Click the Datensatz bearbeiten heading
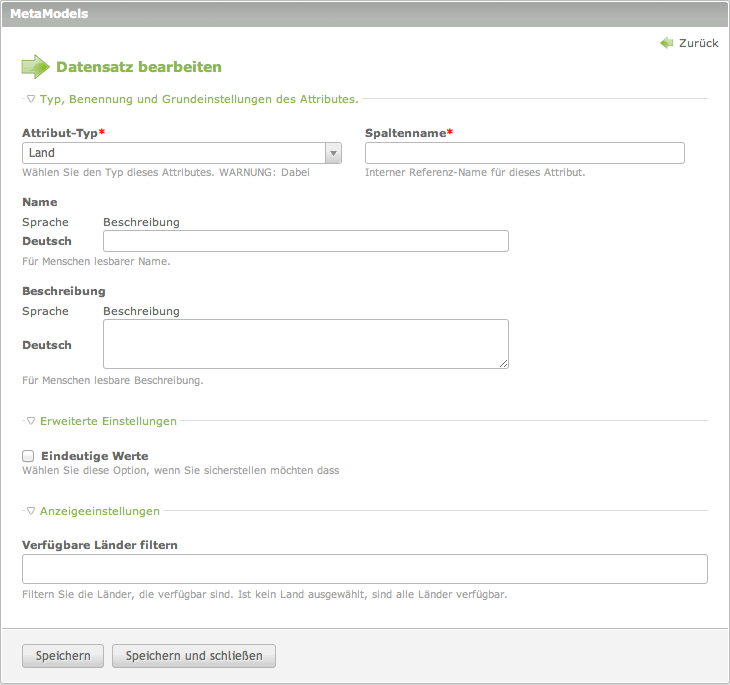This screenshot has width=730, height=685. click(138, 67)
